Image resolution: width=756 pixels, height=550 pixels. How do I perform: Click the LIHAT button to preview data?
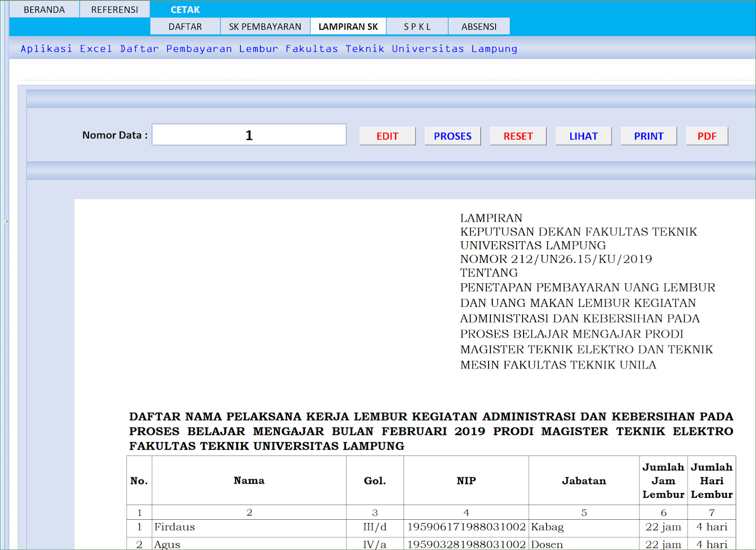pos(583,136)
